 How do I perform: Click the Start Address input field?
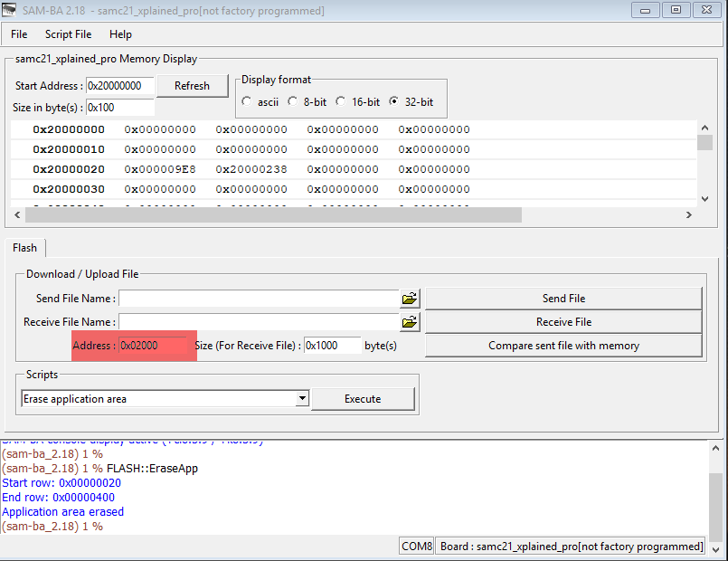tap(119, 86)
